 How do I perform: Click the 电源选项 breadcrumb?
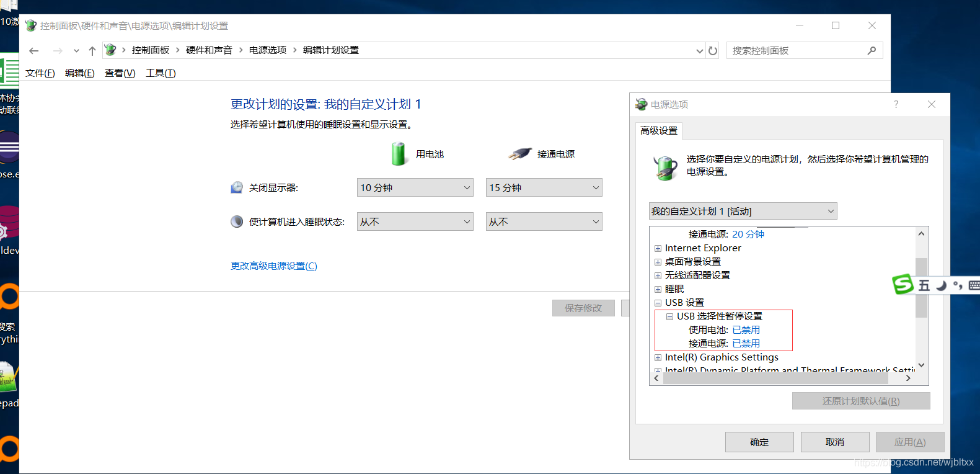pyautogui.click(x=268, y=50)
